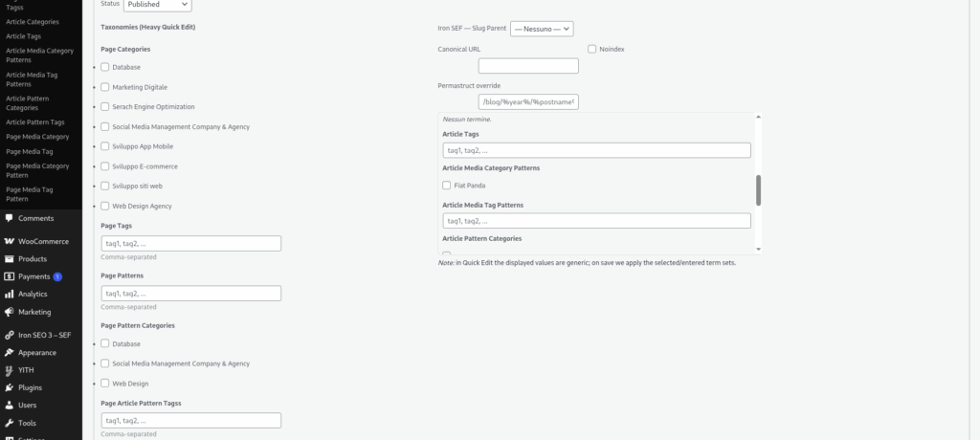Check the Database page category
Viewport: 980px width, 440px height.
pyautogui.click(x=105, y=67)
